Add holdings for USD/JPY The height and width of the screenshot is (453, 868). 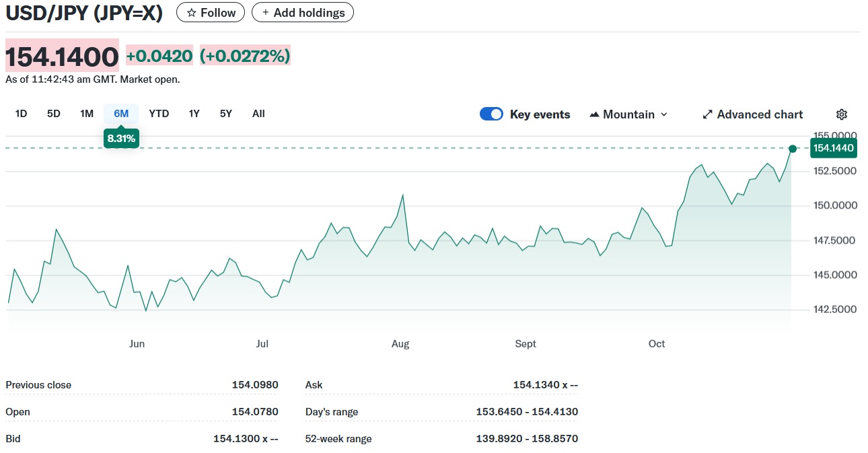(x=303, y=13)
